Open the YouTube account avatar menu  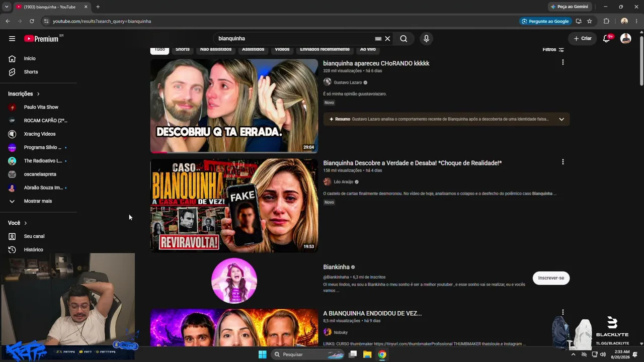[625, 38]
